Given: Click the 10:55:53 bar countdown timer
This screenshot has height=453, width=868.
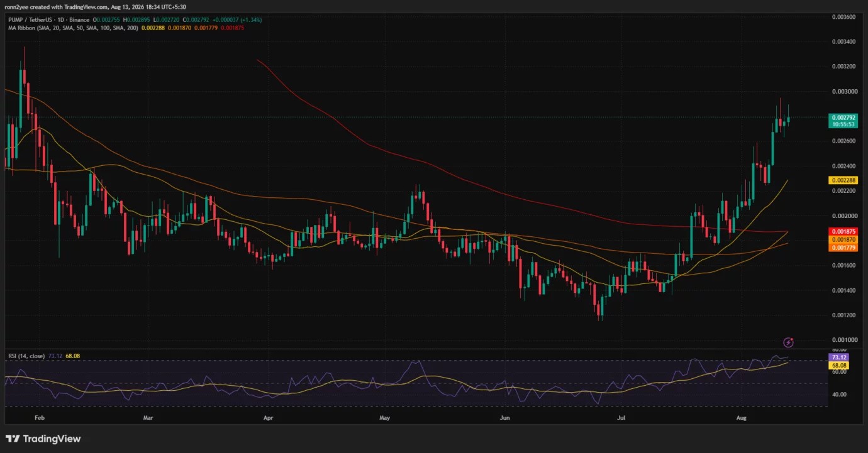Looking at the screenshot, I should click(x=843, y=124).
